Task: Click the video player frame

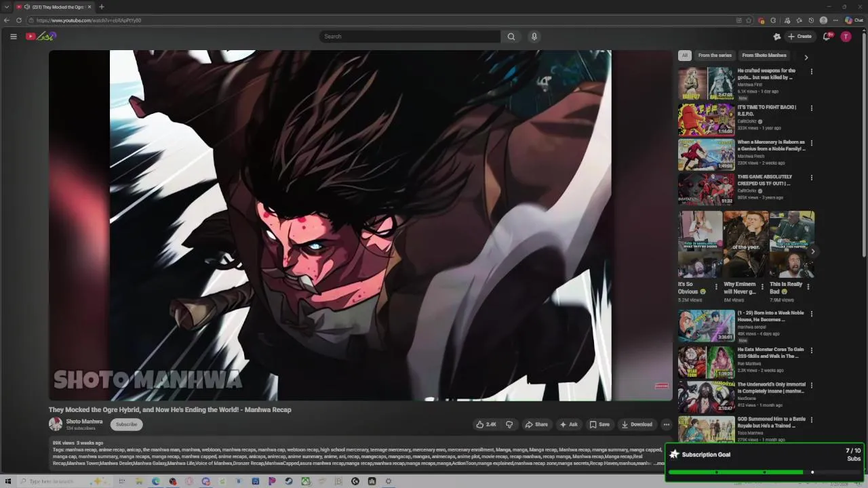Action: [360, 225]
